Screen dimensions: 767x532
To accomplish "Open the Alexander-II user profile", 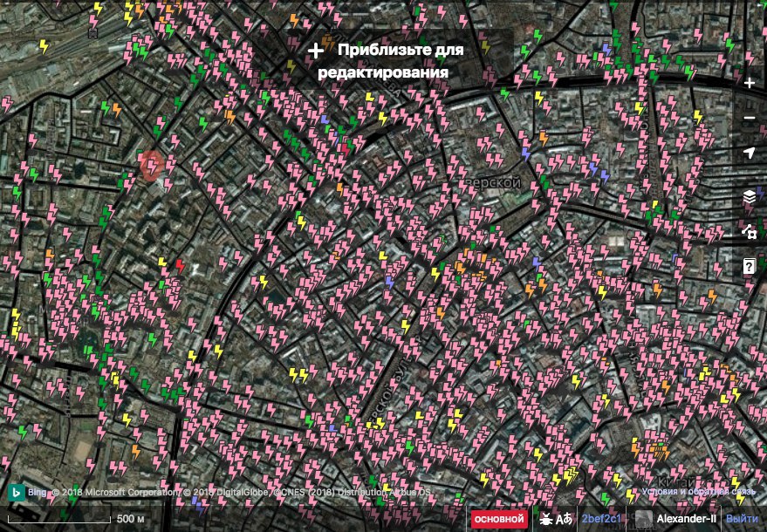I will [x=686, y=520].
